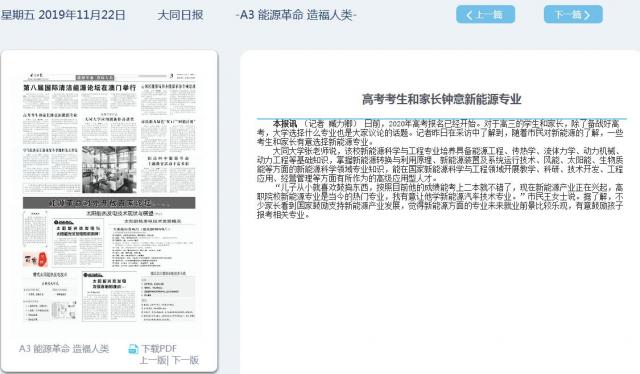
Task: Click the paragraph starting with “儿子从小就喜欢鼓捣东西
Action: tap(440, 201)
